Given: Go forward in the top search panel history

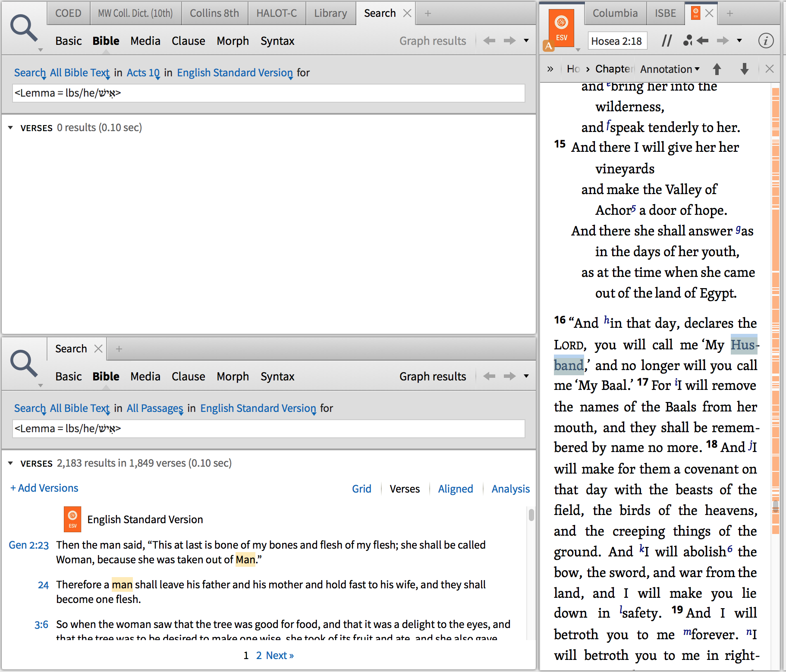Looking at the screenshot, I should pyautogui.click(x=510, y=41).
